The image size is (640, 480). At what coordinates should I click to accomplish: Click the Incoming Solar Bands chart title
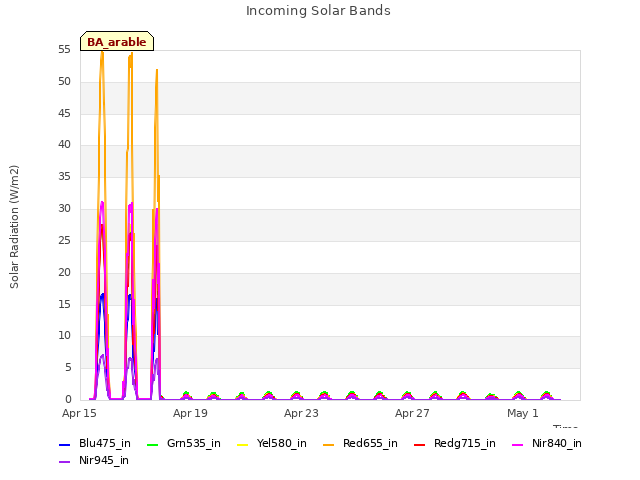pyautogui.click(x=318, y=11)
